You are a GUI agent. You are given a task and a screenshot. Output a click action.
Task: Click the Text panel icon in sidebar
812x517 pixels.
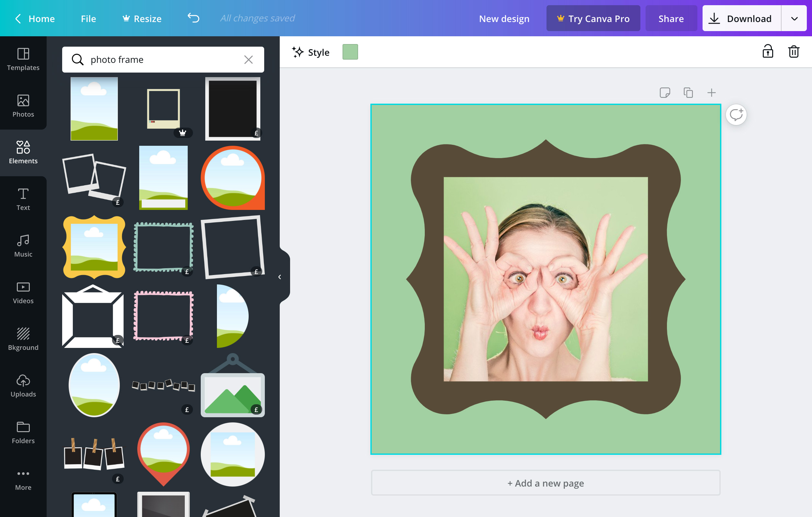tap(23, 199)
